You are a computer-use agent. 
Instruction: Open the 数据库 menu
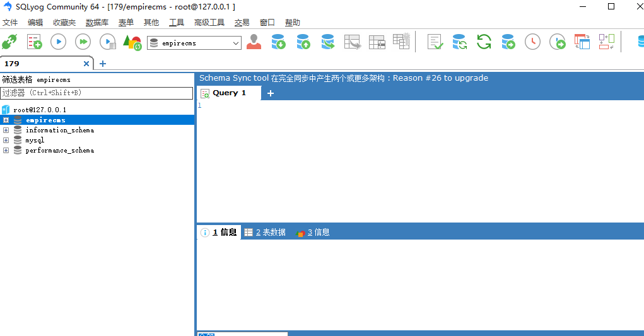(x=97, y=23)
